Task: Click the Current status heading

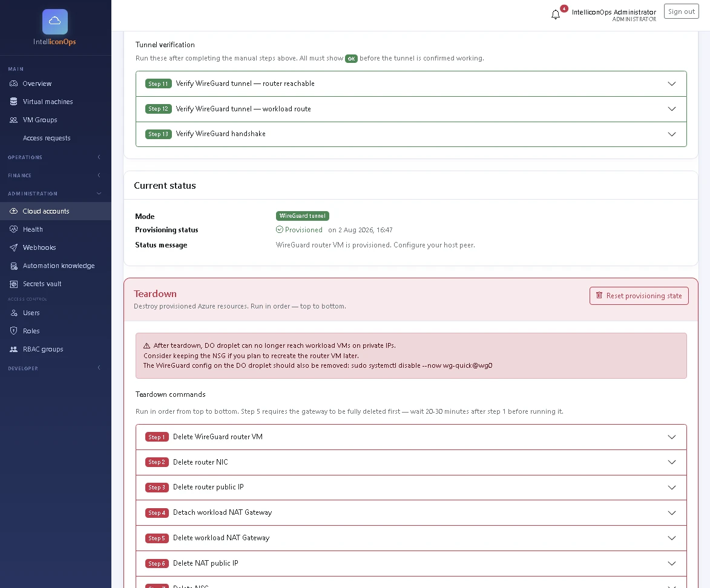Action: click(x=165, y=186)
